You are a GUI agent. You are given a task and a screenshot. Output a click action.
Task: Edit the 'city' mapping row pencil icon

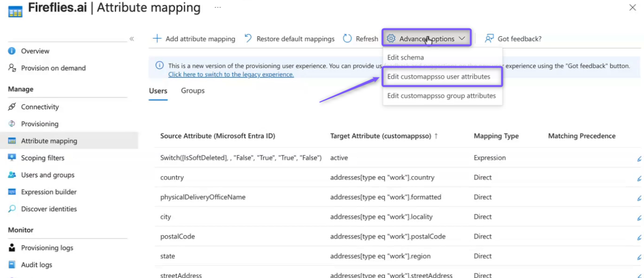point(639,217)
